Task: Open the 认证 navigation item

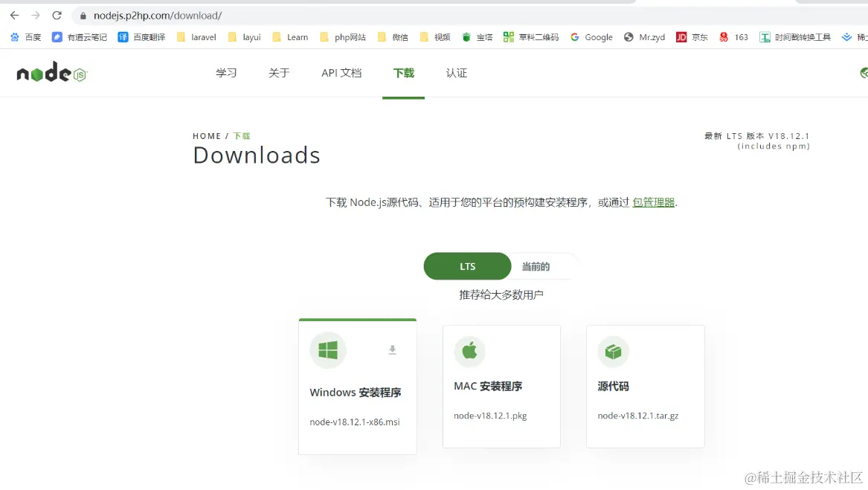Action: tap(457, 73)
